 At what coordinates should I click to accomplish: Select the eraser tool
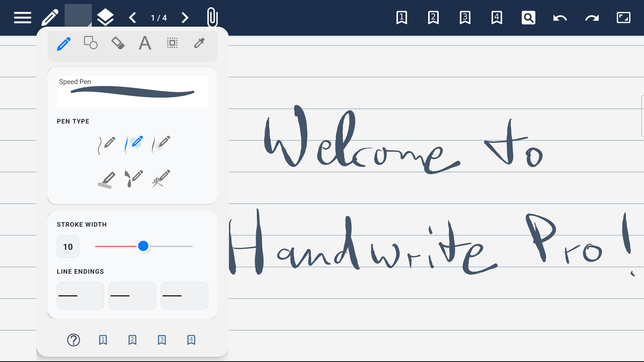point(118,43)
